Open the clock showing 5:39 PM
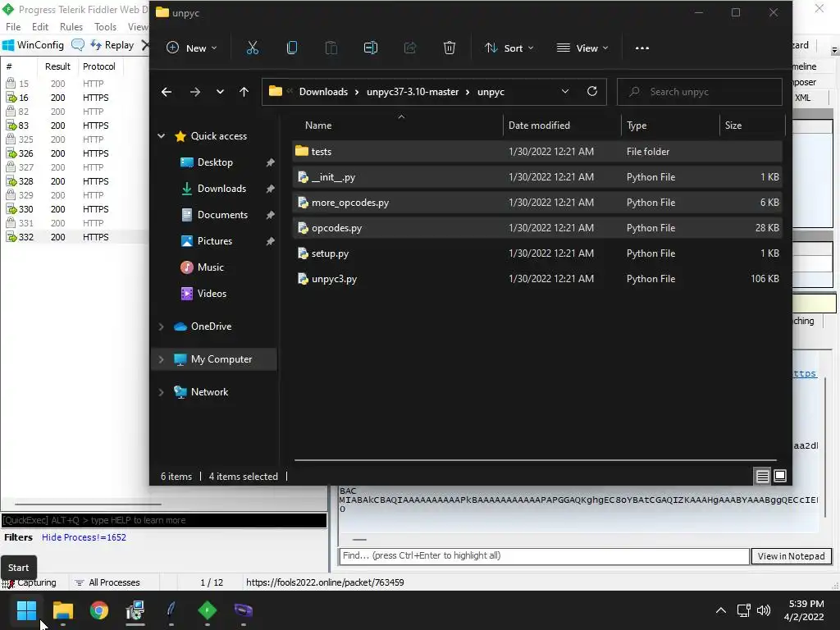The width and height of the screenshot is (840, 630). tap(805, 610)
